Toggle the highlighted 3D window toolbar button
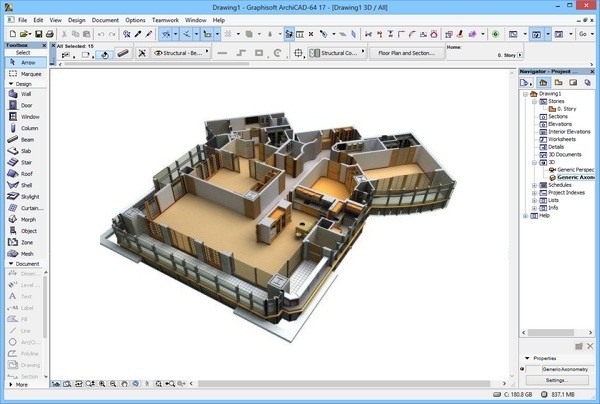 (536, 34)
